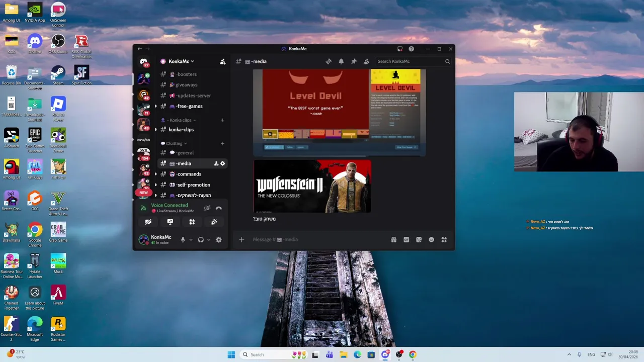The height and width of the screenshot is (362, 644).
Task: Add channel to Chatting category
Action: [x=222, y=143]
